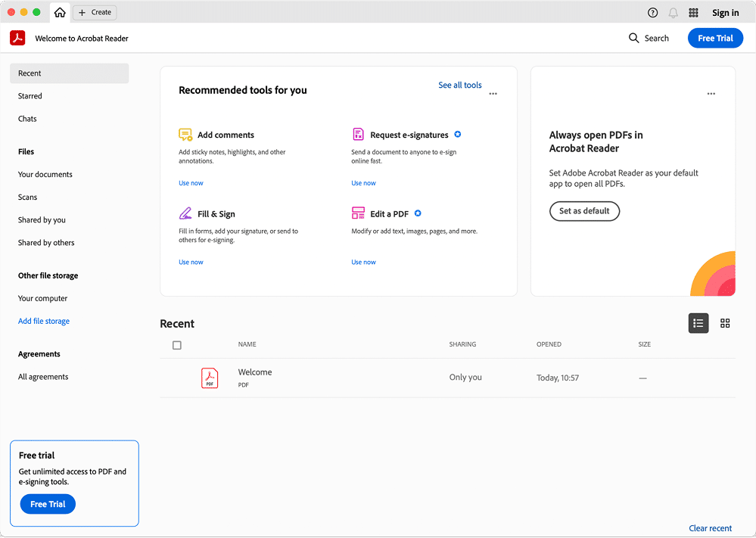Click the Search magnifier icon

click(633, 38)
